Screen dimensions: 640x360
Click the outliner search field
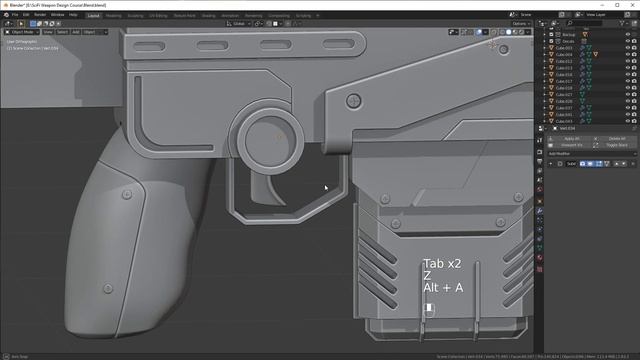[x=584, y=24]
